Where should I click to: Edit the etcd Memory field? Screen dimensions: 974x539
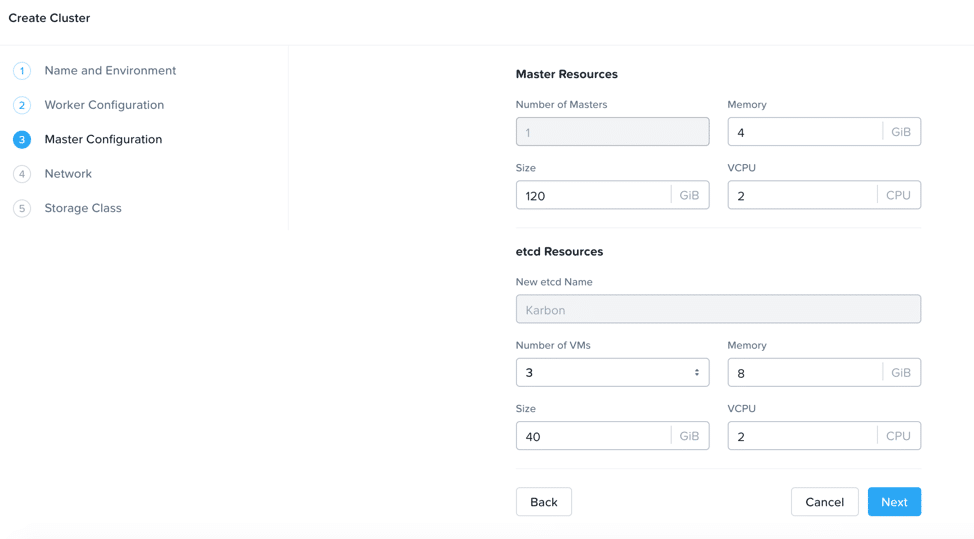[x=804, y=373]
